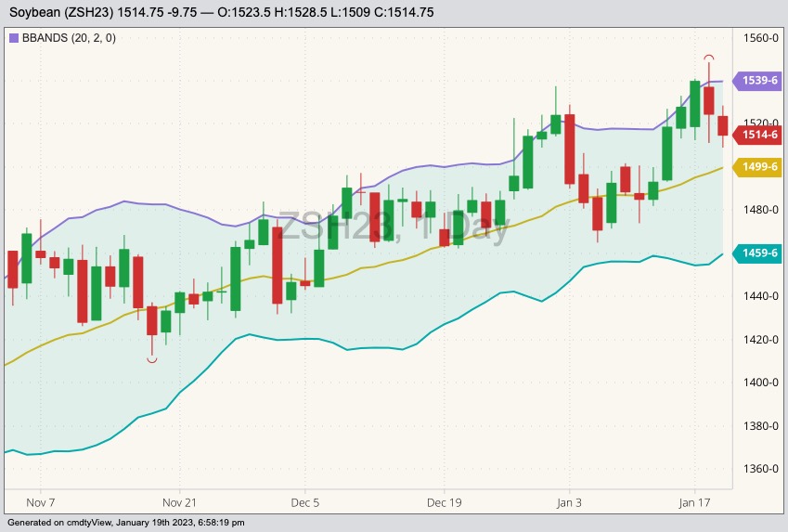Image resolution: width=788 pixels, height=532 pixels.
Task: Click the 'Generated on cmdtyView' footer text
Action: click(126, 523)
